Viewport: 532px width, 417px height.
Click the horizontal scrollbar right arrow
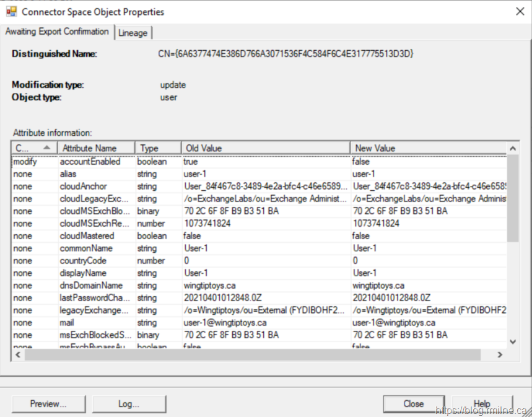click(x=500, y=354)
